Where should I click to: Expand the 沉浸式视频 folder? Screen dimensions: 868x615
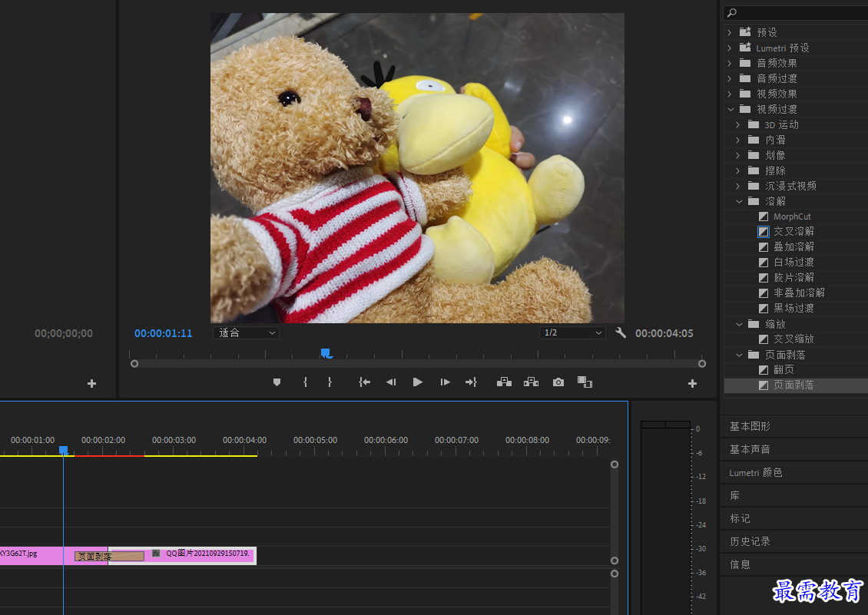click(738, 186)
